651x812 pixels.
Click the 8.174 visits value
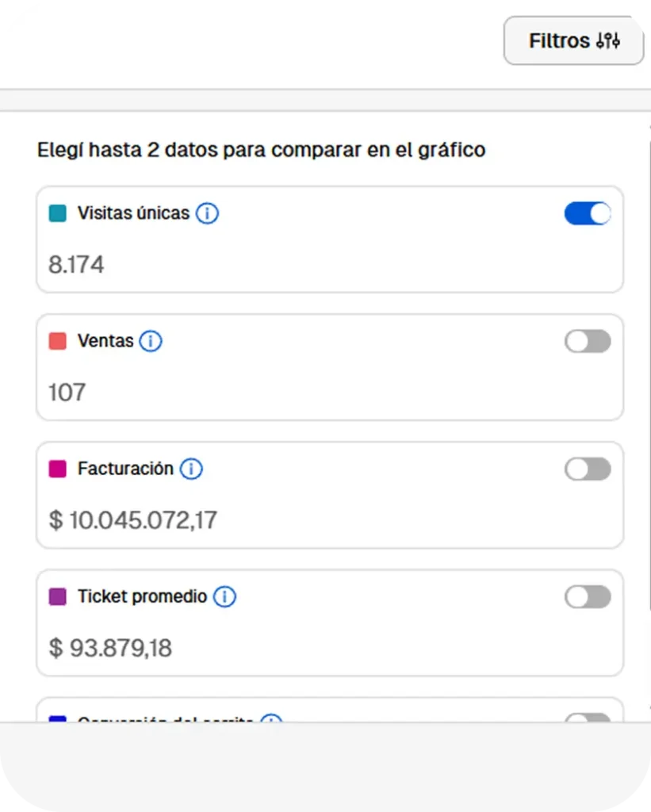76,264
